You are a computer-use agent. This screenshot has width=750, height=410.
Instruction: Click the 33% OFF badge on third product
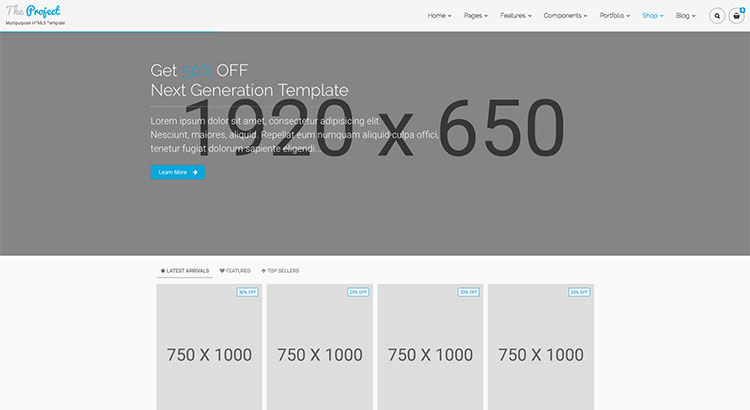click(x=468, y=292)
